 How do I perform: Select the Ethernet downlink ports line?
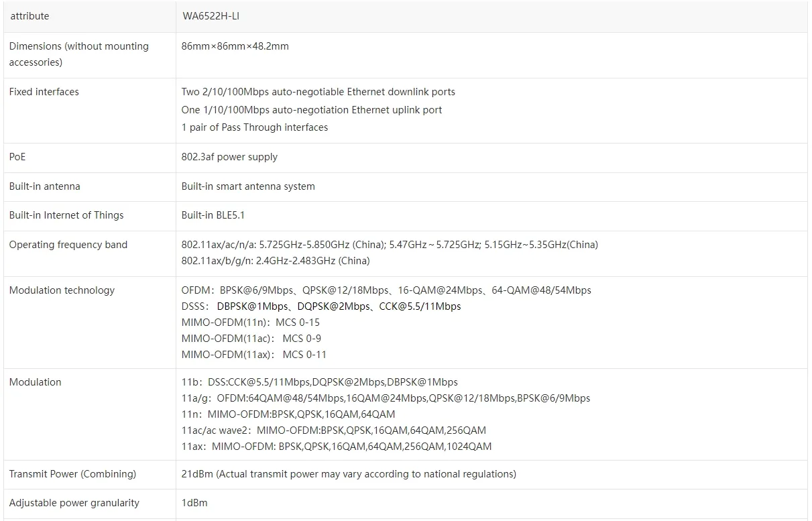pos(318,92)
